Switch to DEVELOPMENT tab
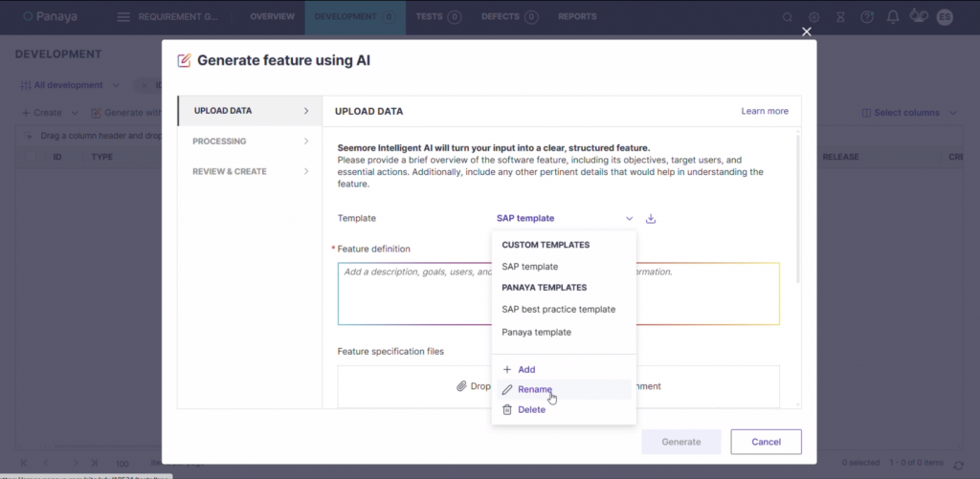 click(x=355, y=17)
